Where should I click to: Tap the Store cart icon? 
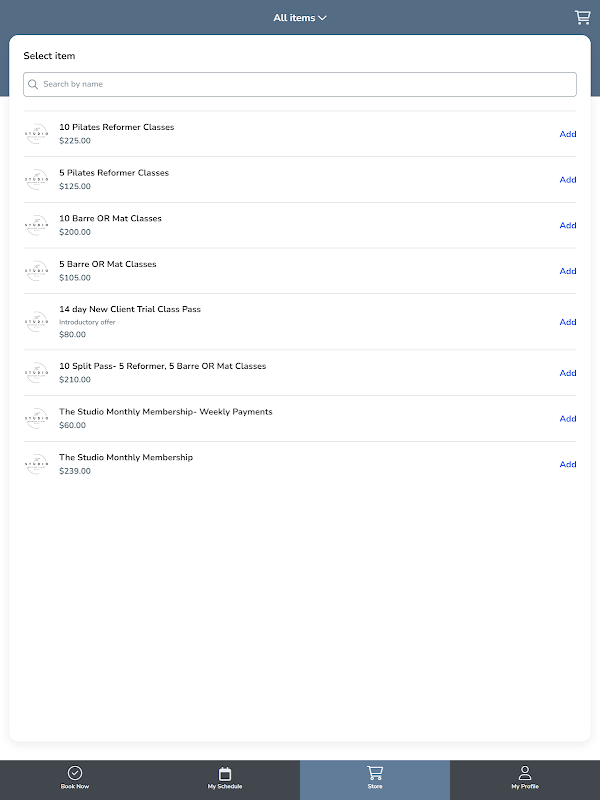375,772
